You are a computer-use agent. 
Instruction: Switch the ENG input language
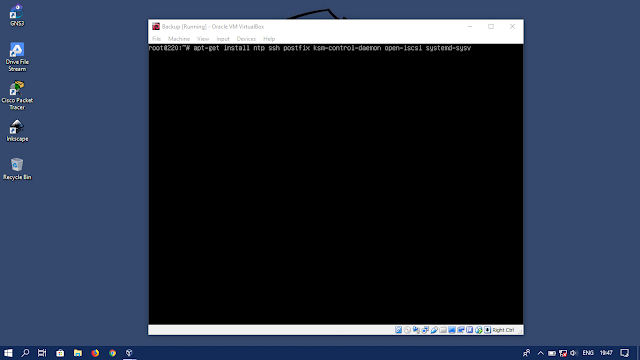coord(588,353)
